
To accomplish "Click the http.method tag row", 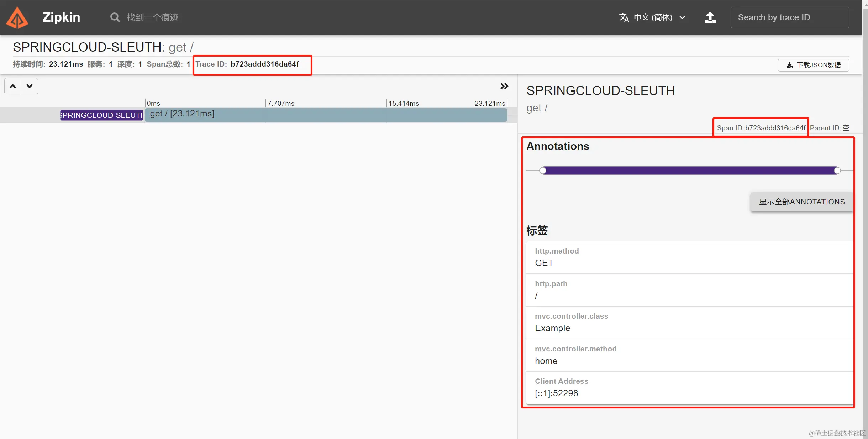I will pyautogui.click(x=689, y=257).
